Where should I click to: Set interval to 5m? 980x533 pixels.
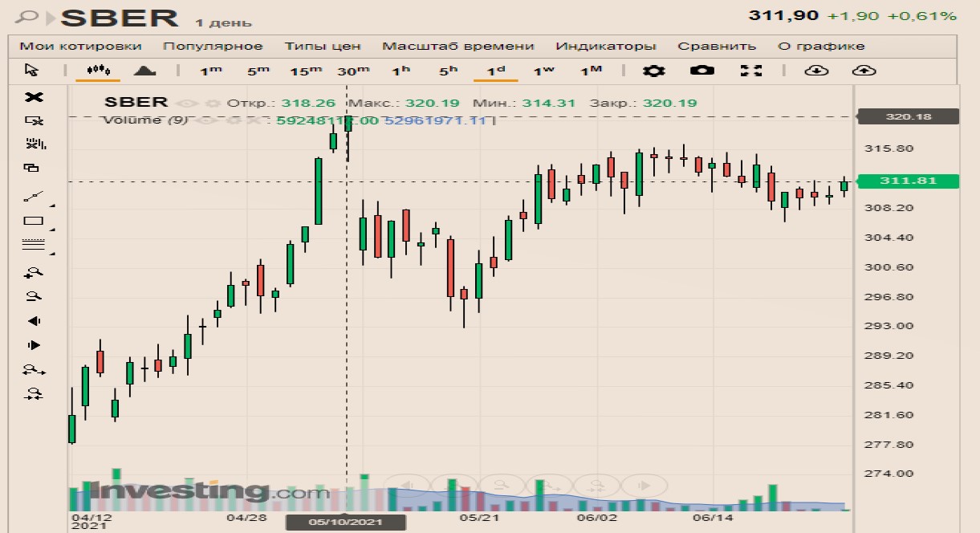(258, 71)
